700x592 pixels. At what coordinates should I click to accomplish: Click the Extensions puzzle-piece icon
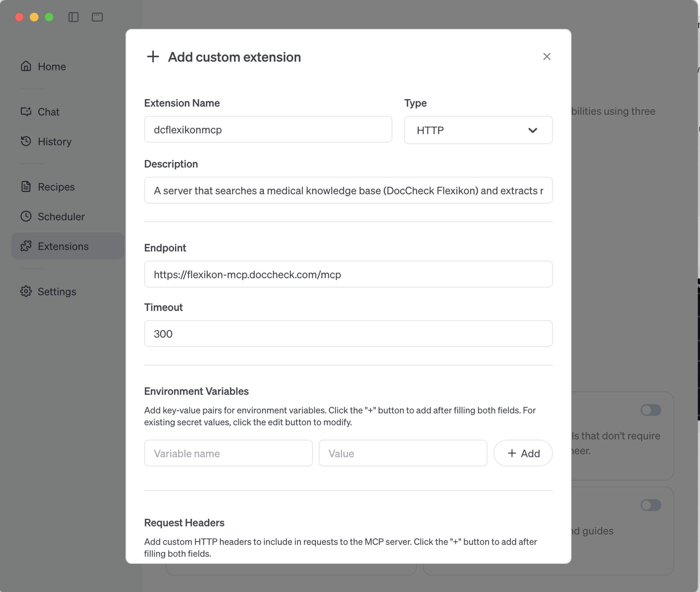click(x=26, y=246)
